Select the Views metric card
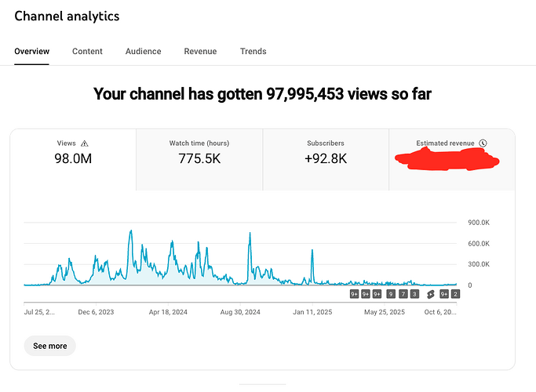The height and width of the screenshot is (392, 536). tap(73, 159)
